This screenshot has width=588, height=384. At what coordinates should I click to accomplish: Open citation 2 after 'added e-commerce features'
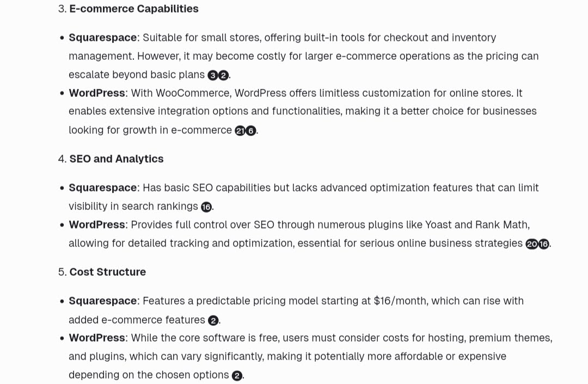pos(213,321)
